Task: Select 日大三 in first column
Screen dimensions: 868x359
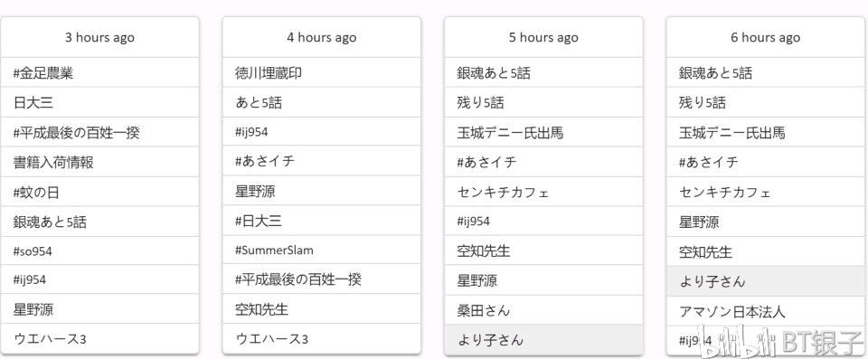Action: click(99, 102)
